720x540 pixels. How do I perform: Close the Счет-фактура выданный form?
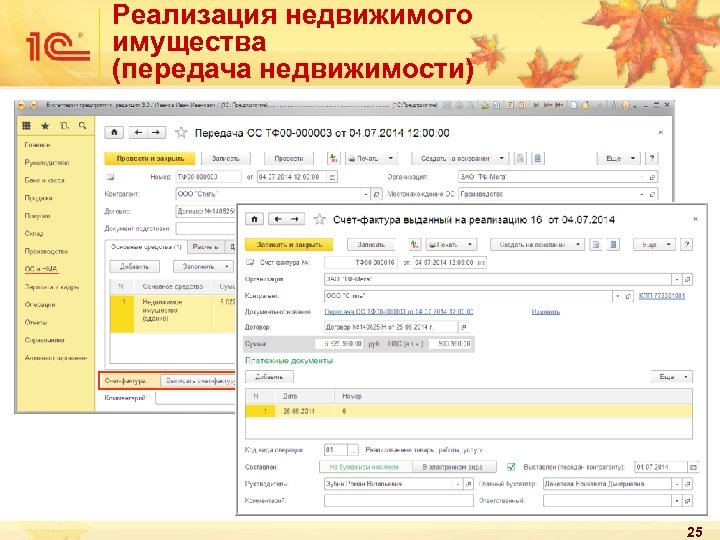click(x=695, y=219)
